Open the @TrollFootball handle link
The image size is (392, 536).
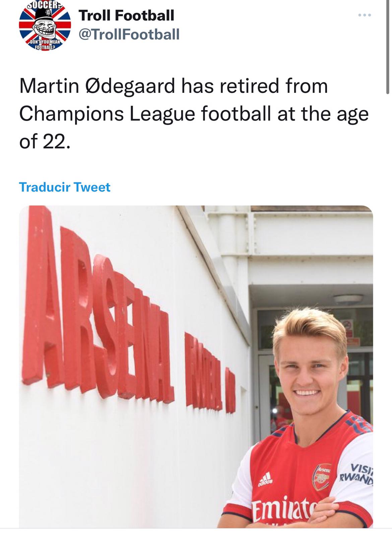129,34
